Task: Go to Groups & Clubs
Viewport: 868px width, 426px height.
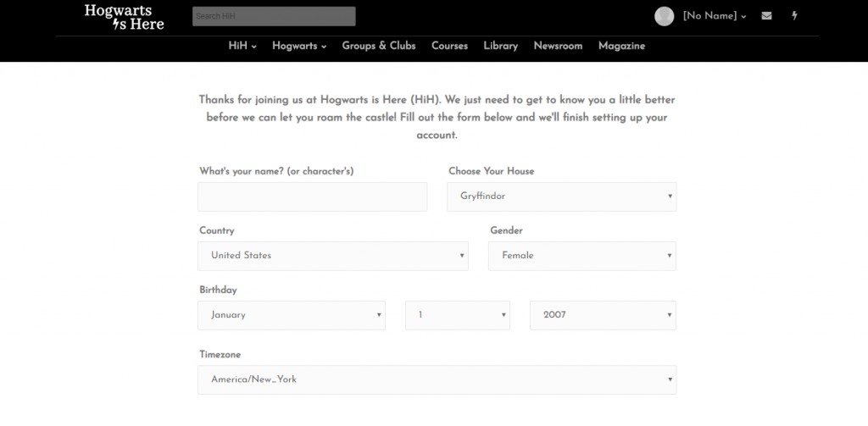Action: (379, 46)
